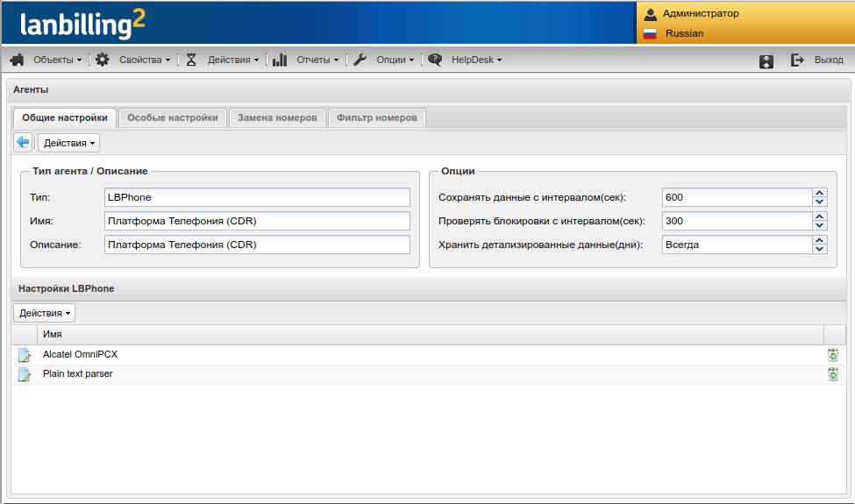Click the icon left of Выход
The image size is (855, 504).
(766, 61)
